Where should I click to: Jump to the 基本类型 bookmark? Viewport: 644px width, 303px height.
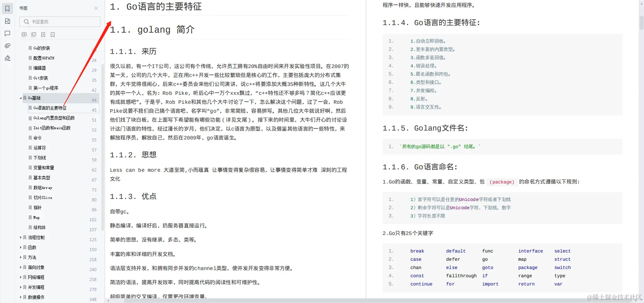[42, 178]
